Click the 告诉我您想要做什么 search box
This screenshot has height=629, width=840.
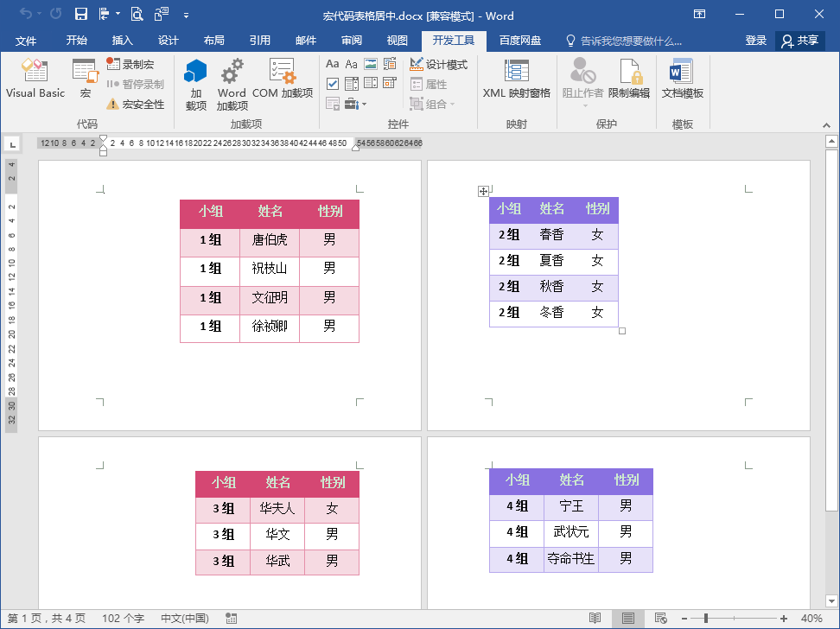click(x=625, y=41)
